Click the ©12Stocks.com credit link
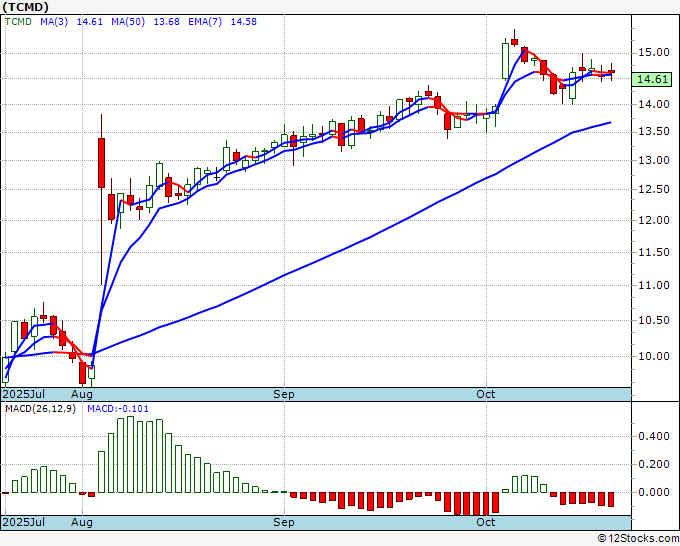 click(x=638, y=538)
